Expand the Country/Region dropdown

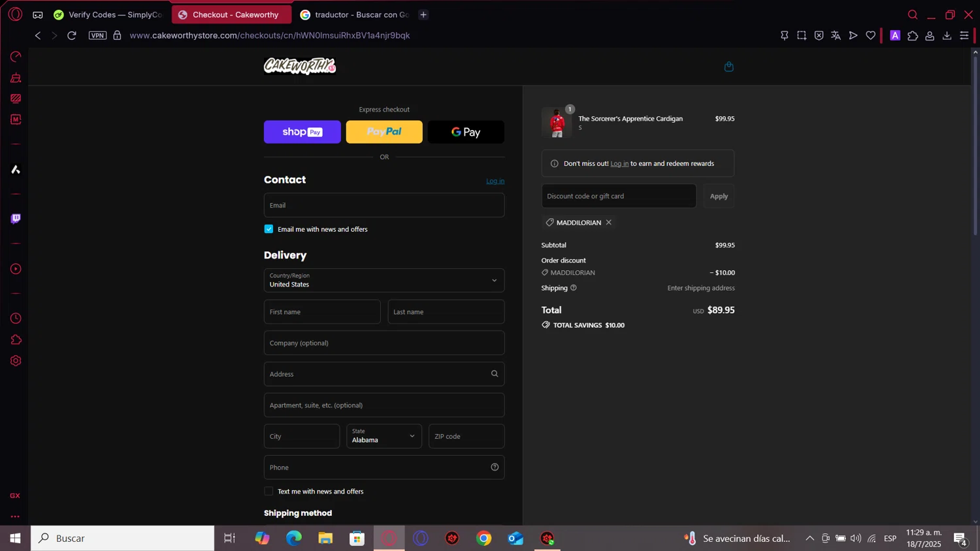point(384,280)
